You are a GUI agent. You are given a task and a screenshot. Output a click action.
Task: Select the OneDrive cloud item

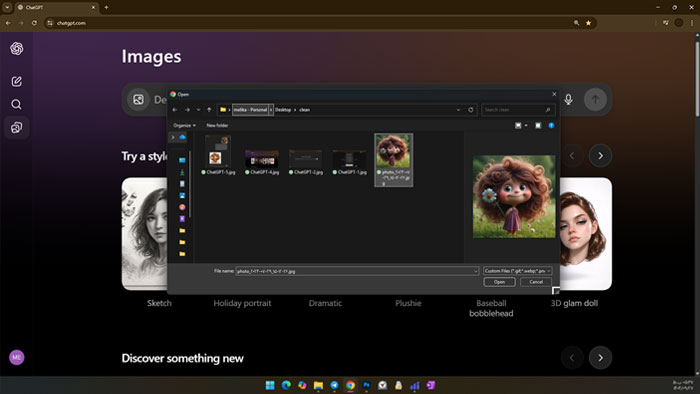[182, 137]
